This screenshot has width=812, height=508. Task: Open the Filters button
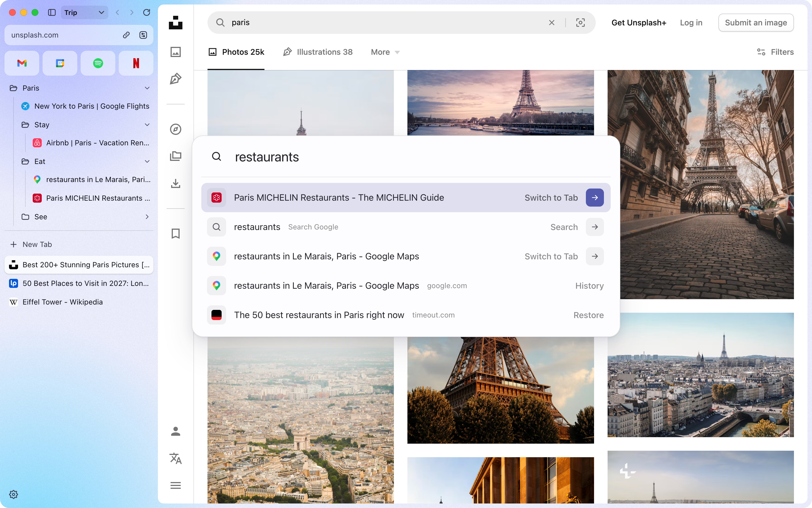775,52
